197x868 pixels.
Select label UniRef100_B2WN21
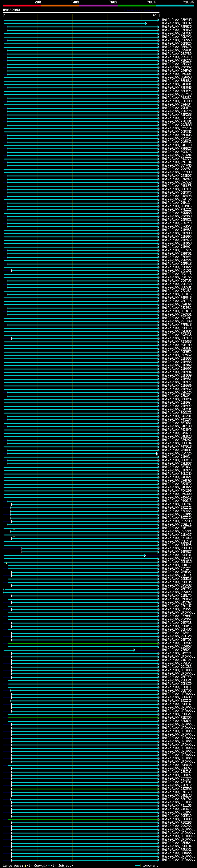click(176, 721)
